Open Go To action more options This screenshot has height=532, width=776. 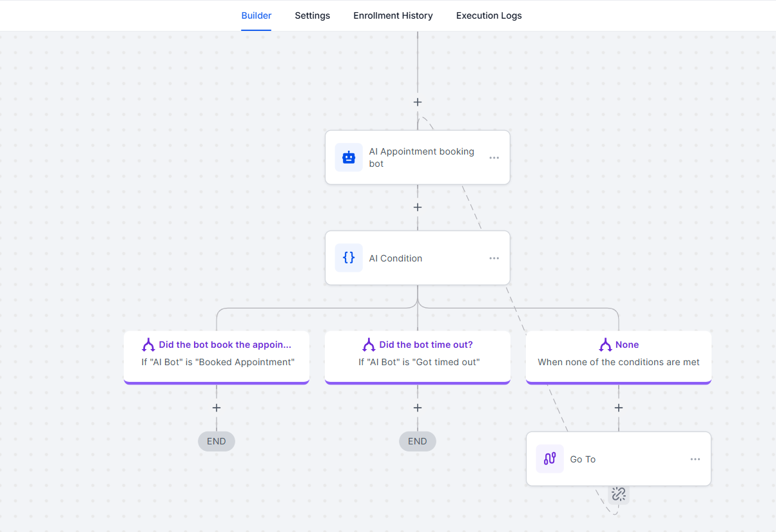click(x=695, y=459)
